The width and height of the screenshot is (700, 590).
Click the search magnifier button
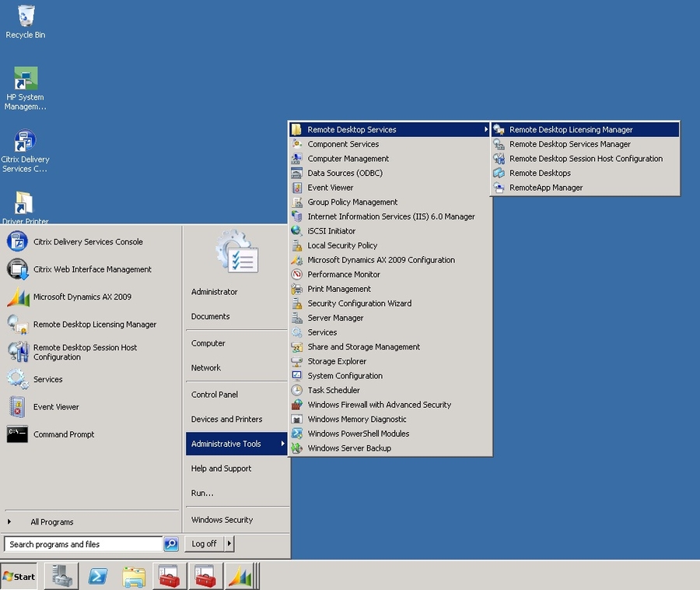pos(171,544)
